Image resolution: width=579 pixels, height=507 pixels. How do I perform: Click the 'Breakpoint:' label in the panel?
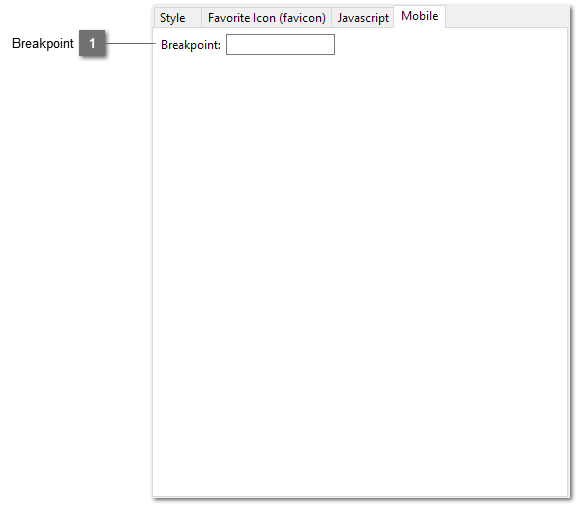[191, 45]
